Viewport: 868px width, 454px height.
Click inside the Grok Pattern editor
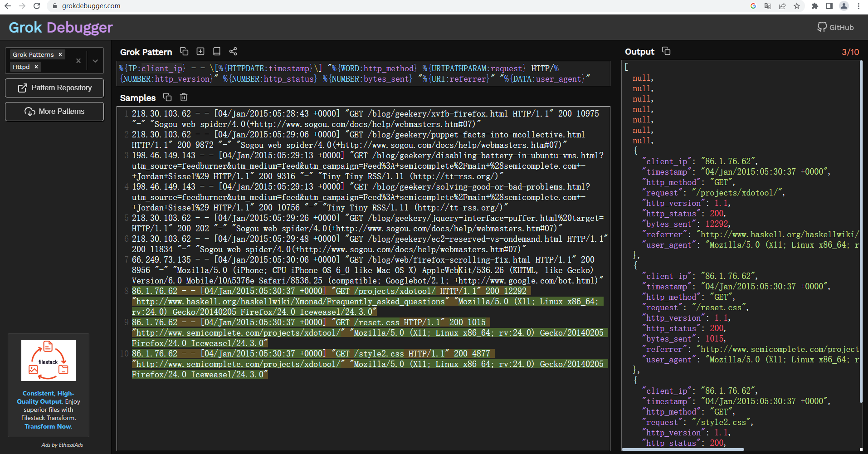pos(363,73)
